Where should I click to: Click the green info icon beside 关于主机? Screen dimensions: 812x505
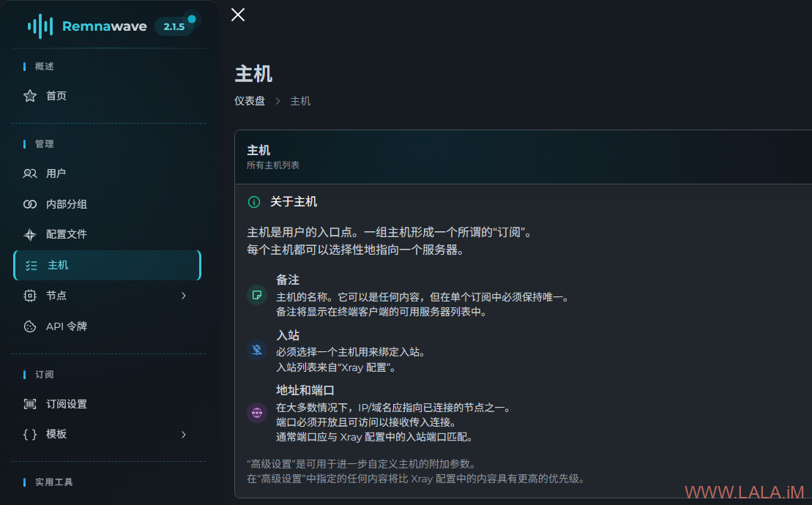[254, 202]
